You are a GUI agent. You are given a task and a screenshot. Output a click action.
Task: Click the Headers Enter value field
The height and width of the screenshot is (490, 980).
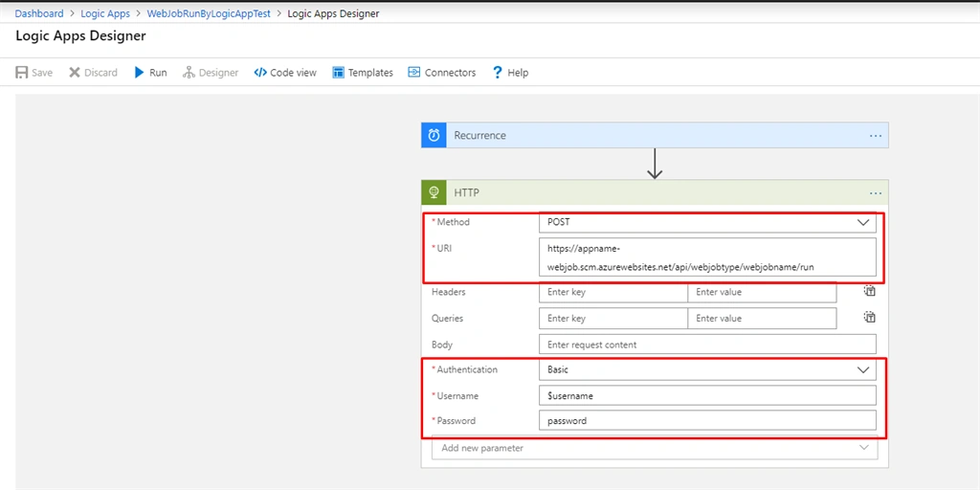[x=762, y=292]
